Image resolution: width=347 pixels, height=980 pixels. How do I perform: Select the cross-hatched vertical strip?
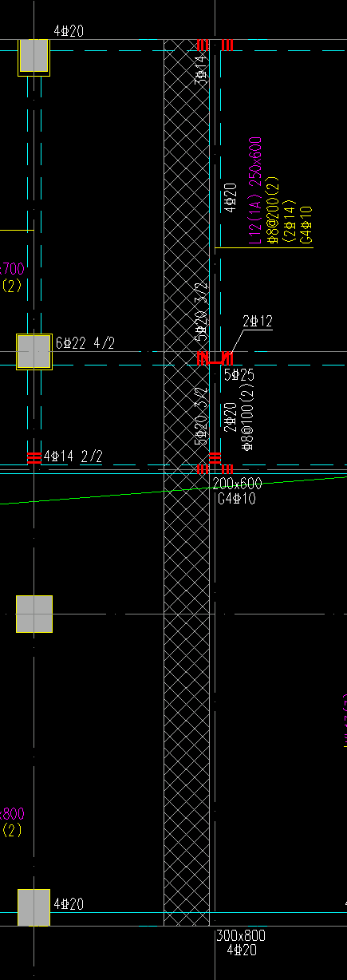tap(187, 483)
